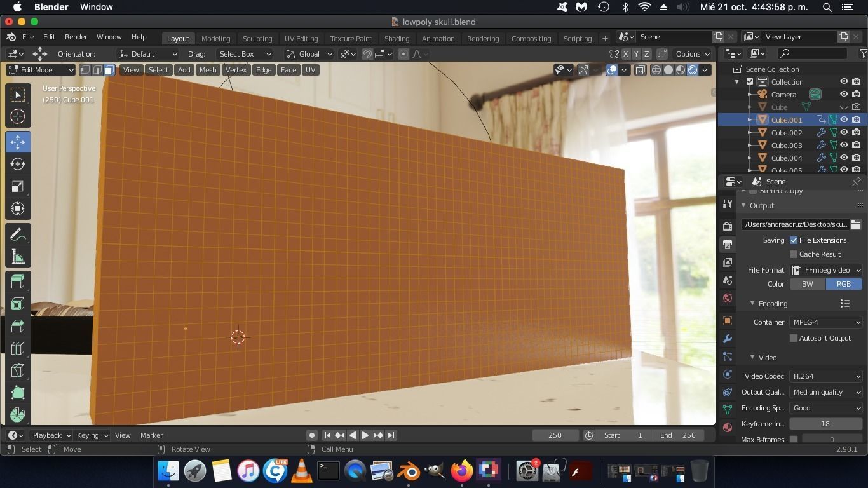Image resolution: width=868 pixels, height=488 pixels.
Task: Switch to vertex select mode
Action: click(85, 70)
